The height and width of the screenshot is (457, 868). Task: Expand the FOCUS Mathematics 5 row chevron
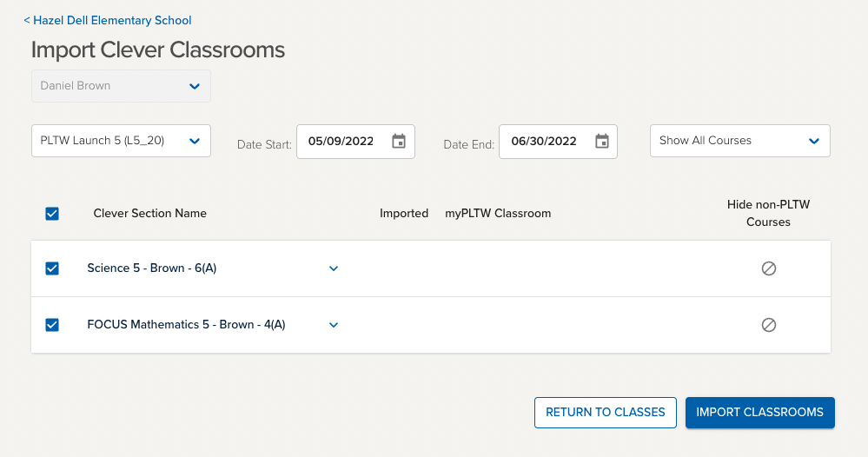click(x=334, y=325)
